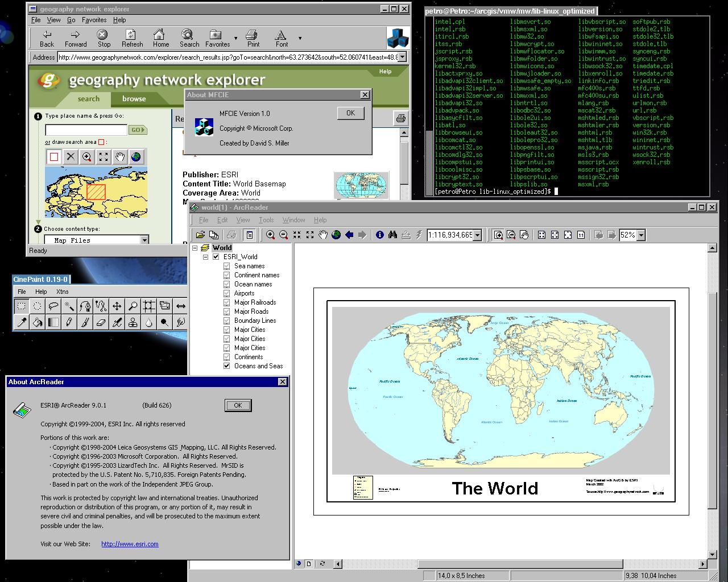Select the intelligent scissors tool in CinePaint

click(101, 306)
